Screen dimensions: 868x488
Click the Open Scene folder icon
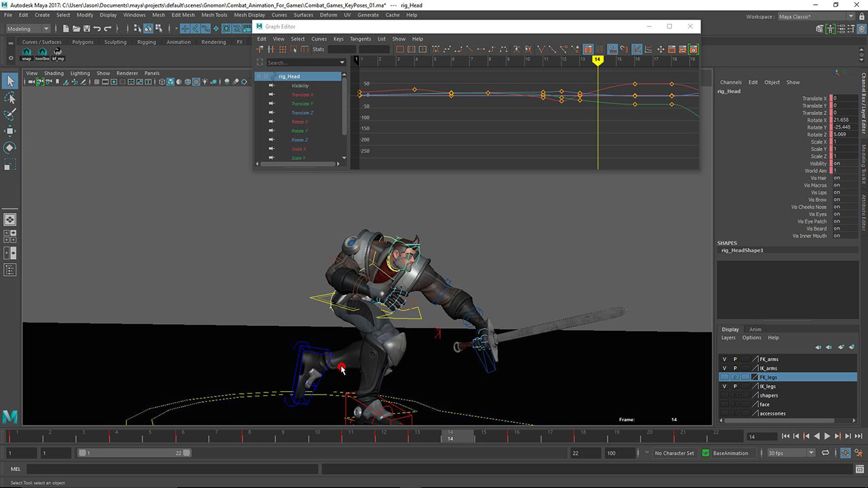click(x=75, y=28)
